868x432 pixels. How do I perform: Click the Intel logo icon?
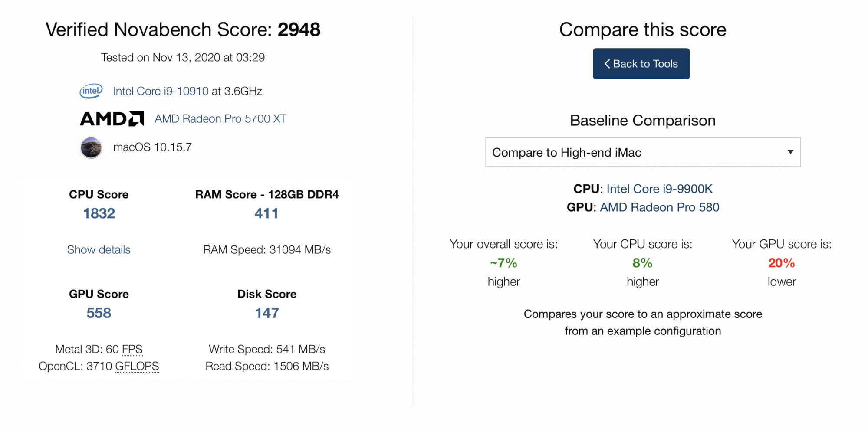pos(91,91)
